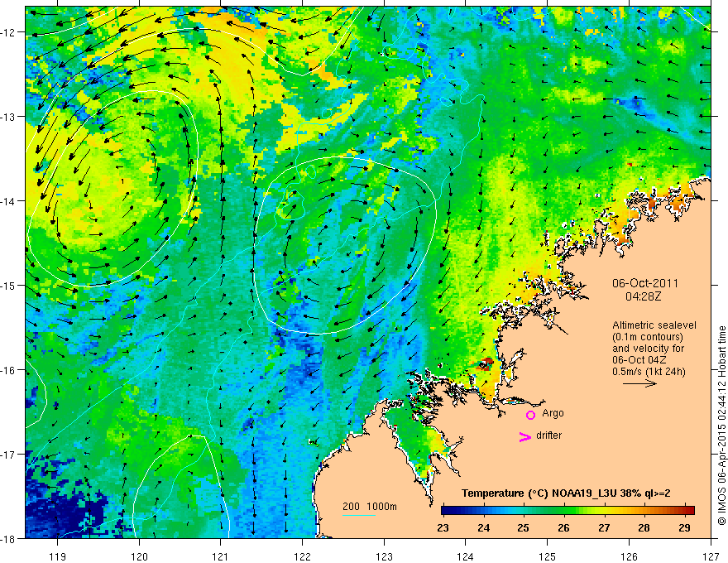The width and height of the screenshot is (728, 563).
Task: Click longitude axis label 119
Action: click(58, 556)
